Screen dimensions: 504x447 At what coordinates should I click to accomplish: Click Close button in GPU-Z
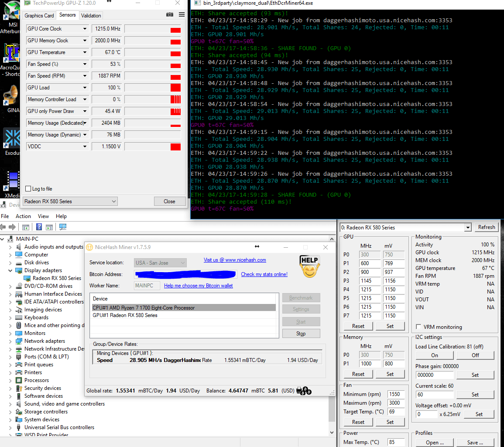pyautogui.click(x=169, y=201)
